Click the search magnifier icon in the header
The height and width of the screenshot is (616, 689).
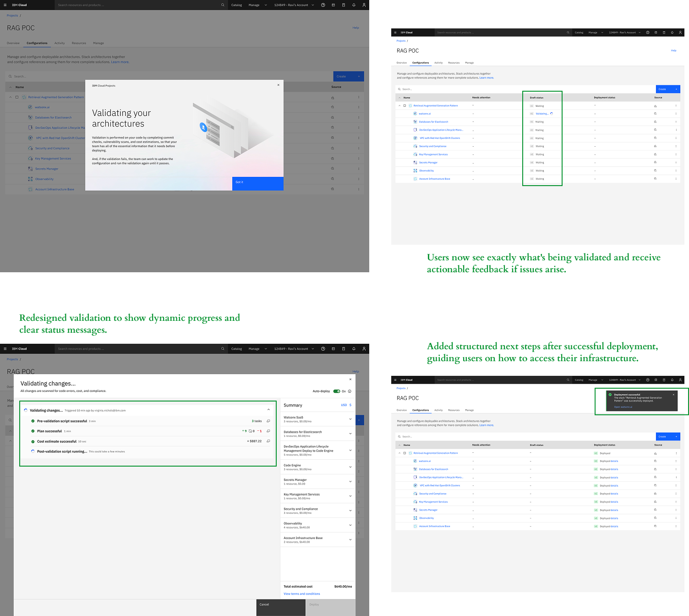[223, 5]
